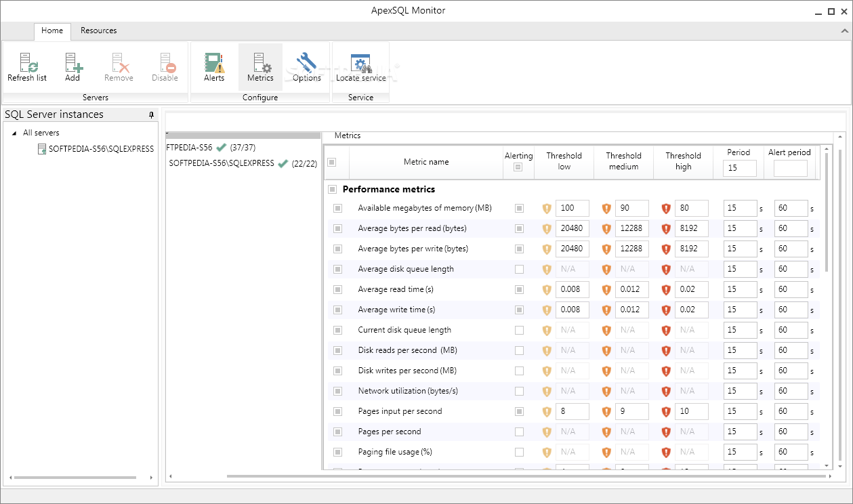Select SOFTPEDIA-S56\SQLEXPRESS (22/22) in the server list

coord(243,163)
